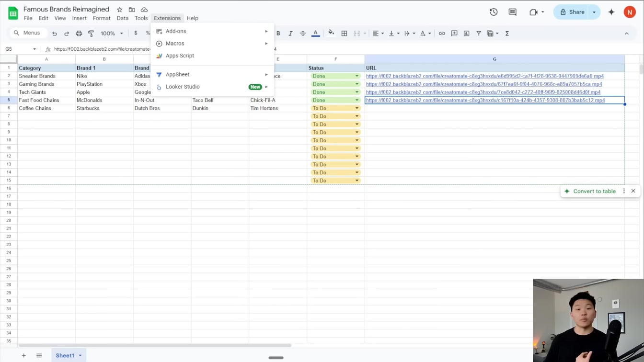
Task: Click the Google Sheets home icon
Action: tap(13, 13)
